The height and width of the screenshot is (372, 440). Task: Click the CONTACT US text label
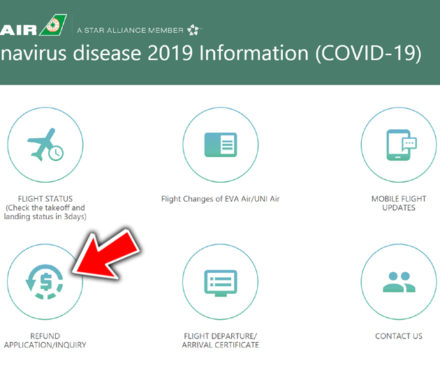pyautogui.click(x=399, y=336)
